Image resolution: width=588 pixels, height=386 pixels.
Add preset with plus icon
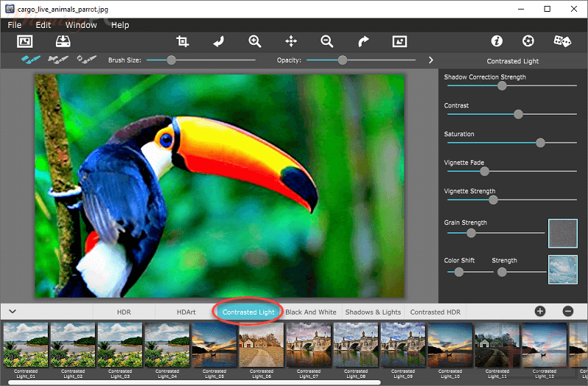coord(540,311)
